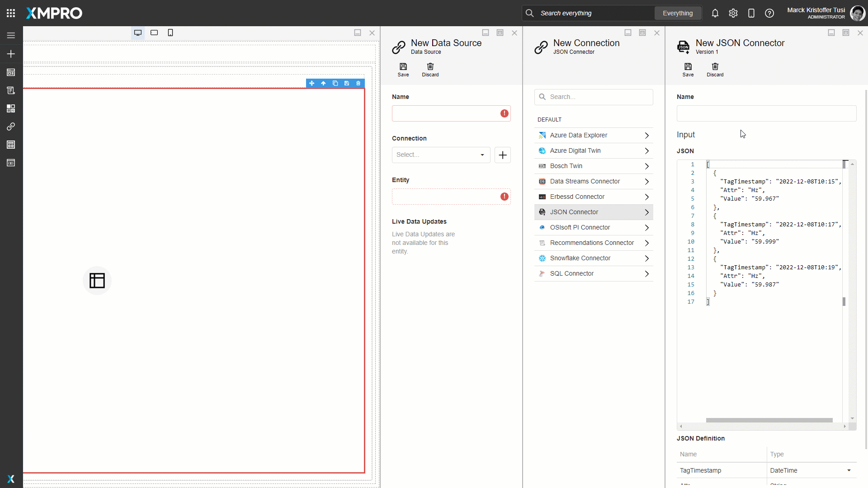Discard the New Data Source

(x=430, y=70)
